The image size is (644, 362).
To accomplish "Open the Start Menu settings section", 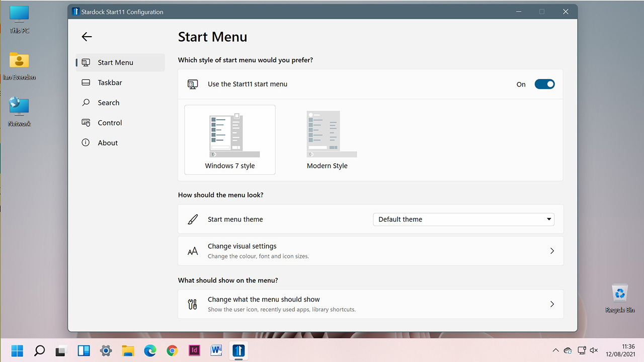I will tap(115, 62).
